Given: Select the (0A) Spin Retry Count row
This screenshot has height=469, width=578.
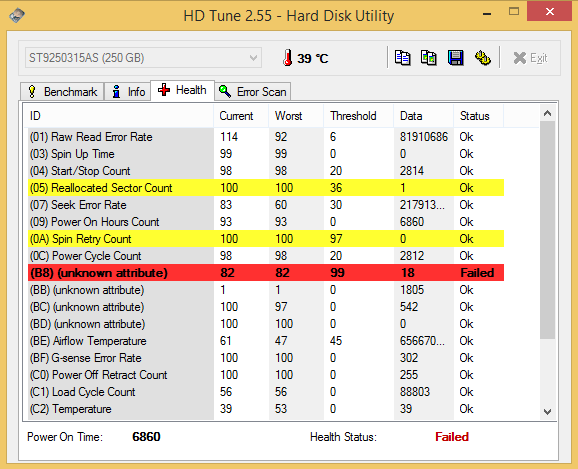Looking at the screenshot, I should (266, 239).
